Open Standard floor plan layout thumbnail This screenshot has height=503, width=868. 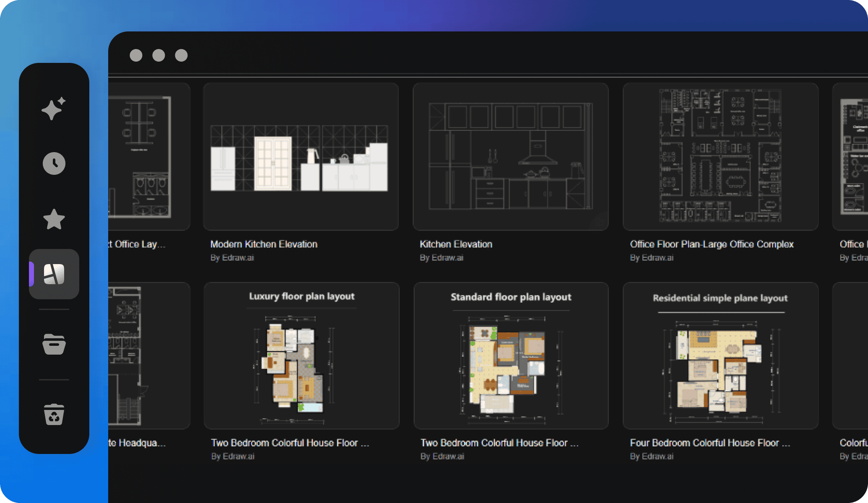click(x=510, y=355)
